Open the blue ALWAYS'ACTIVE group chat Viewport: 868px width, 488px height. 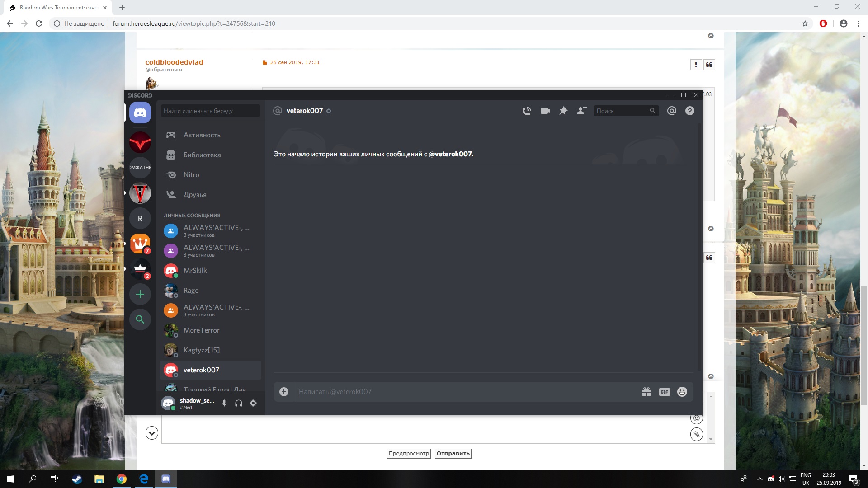211,231
